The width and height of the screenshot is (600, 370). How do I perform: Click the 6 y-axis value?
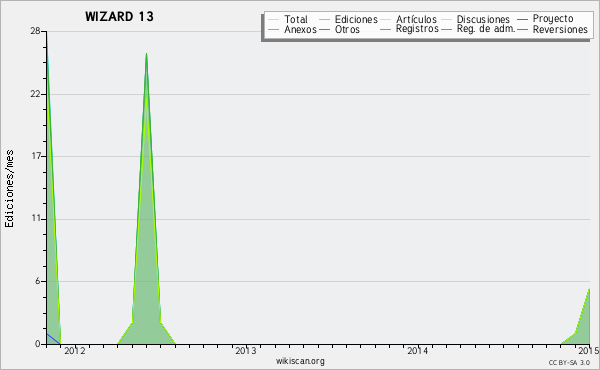38,281
